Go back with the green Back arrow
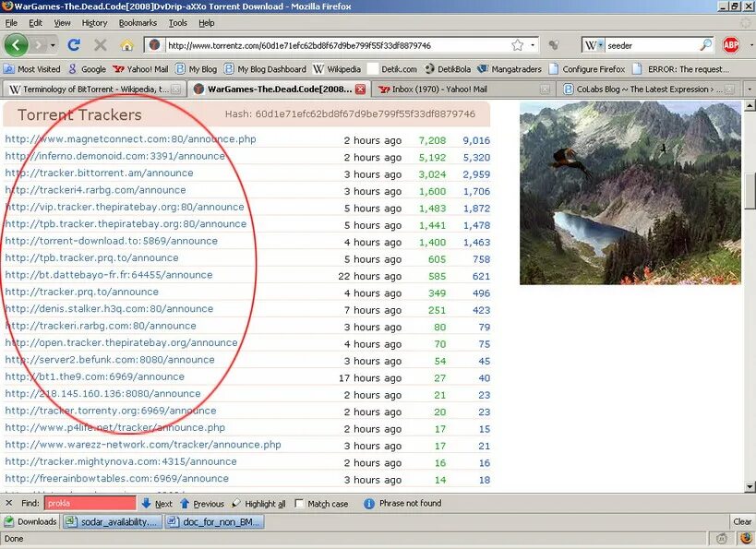Image resolution: width=756 pixels, height=549 pixels. [17, 45]
